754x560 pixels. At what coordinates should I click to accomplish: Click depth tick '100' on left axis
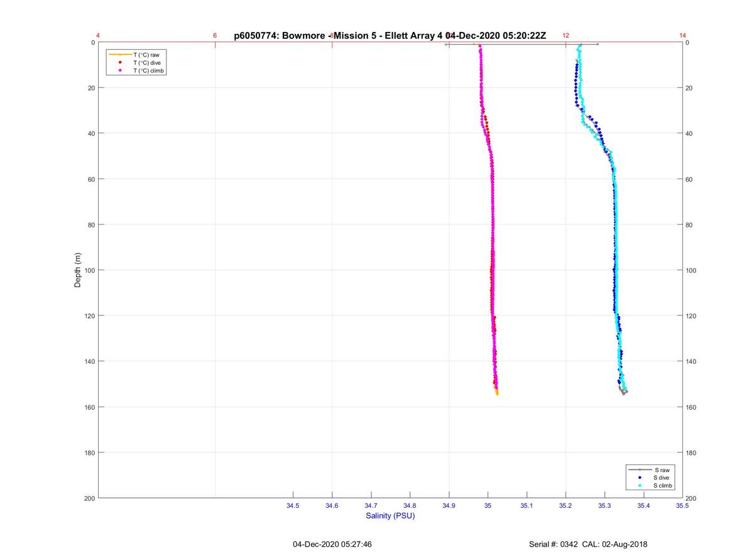(90, 270)
